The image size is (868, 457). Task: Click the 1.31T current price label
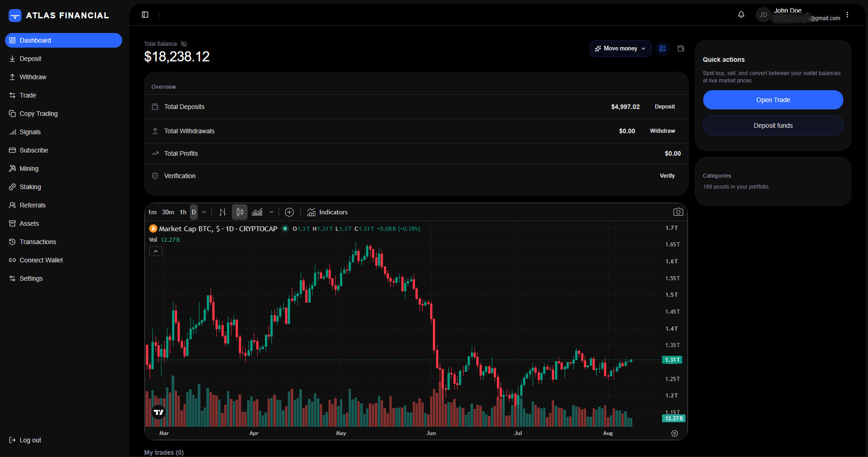click(672, 360)
